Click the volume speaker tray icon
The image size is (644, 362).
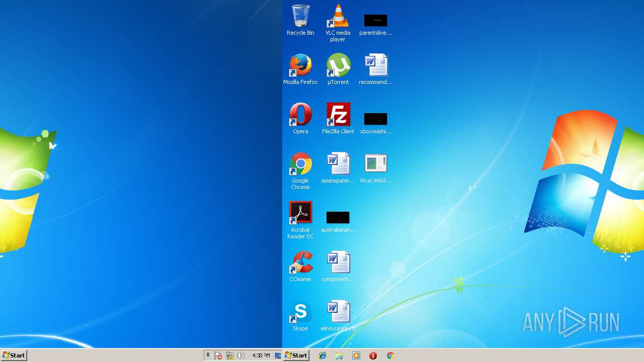pyautogui.click(x=240, y=355)
